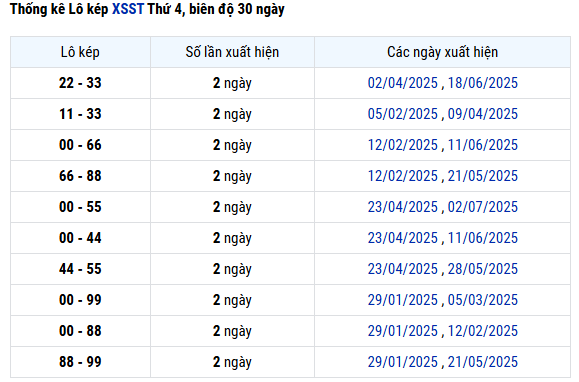Open date 23/04/2025 in the 44 - 55 row
This screenshot has width=579, height=382.
(402, 269)
